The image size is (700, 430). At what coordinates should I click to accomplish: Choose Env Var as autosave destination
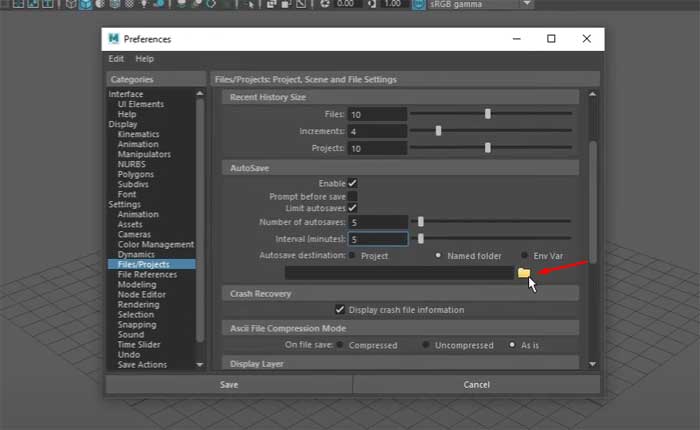pyautogui.click(x=524, y=256)
